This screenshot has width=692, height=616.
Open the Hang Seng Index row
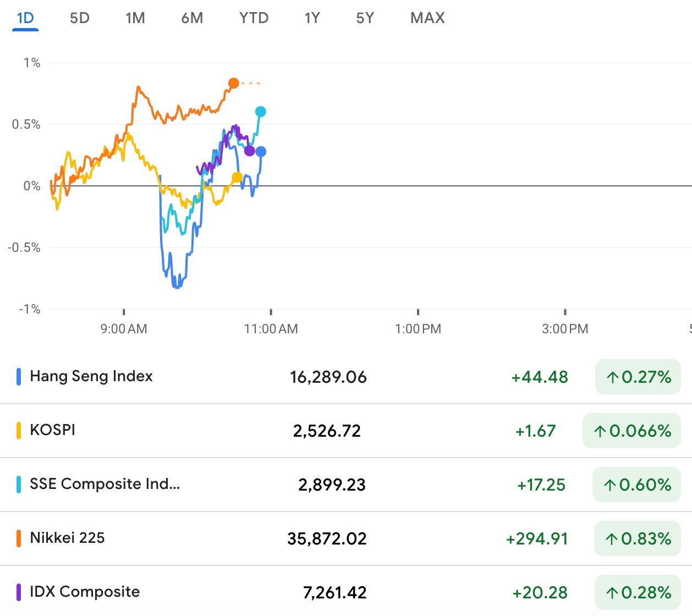pos(346,377)
